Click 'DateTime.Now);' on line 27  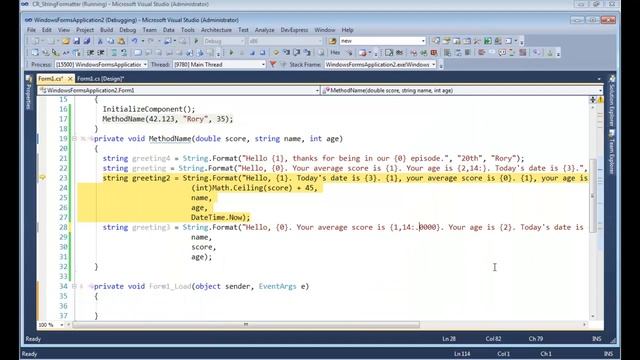220,218
